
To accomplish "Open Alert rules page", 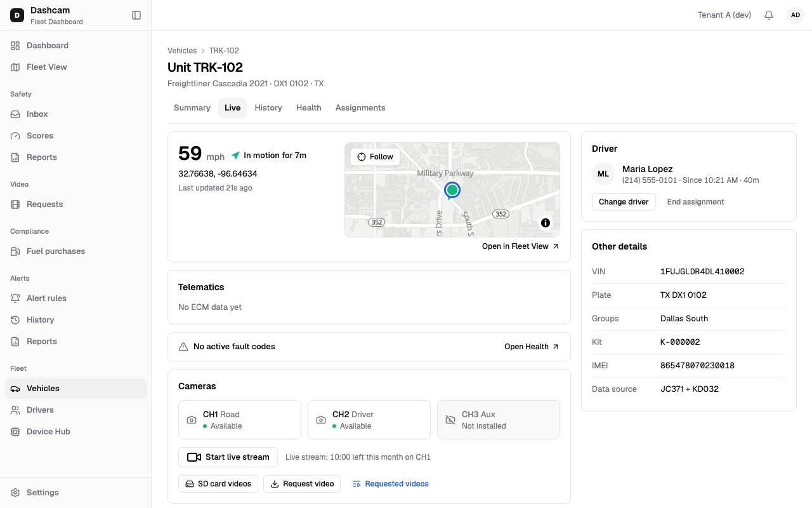I will coord(75,298).
